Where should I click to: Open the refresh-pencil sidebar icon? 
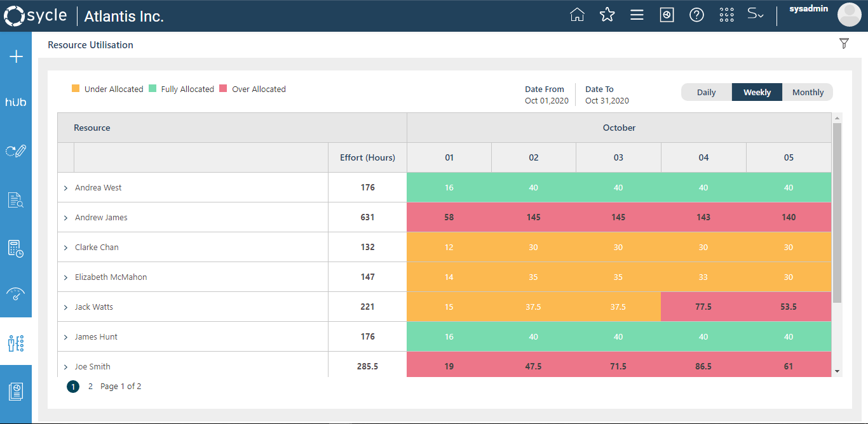pos(16,151)
